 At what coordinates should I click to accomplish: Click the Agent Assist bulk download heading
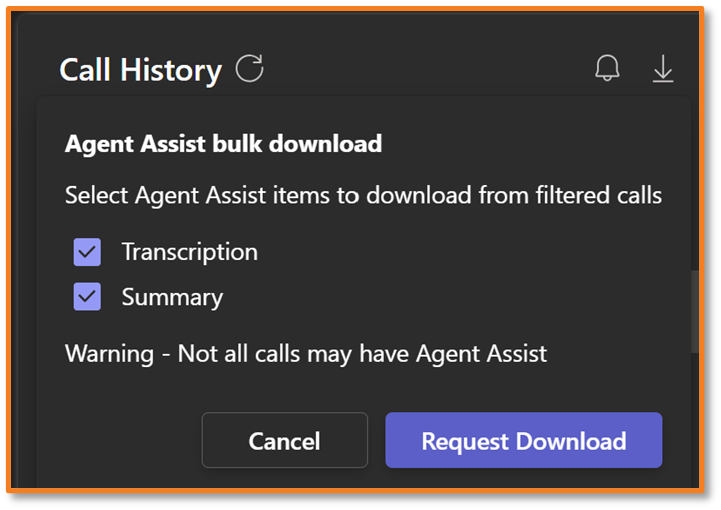point(223,144)
